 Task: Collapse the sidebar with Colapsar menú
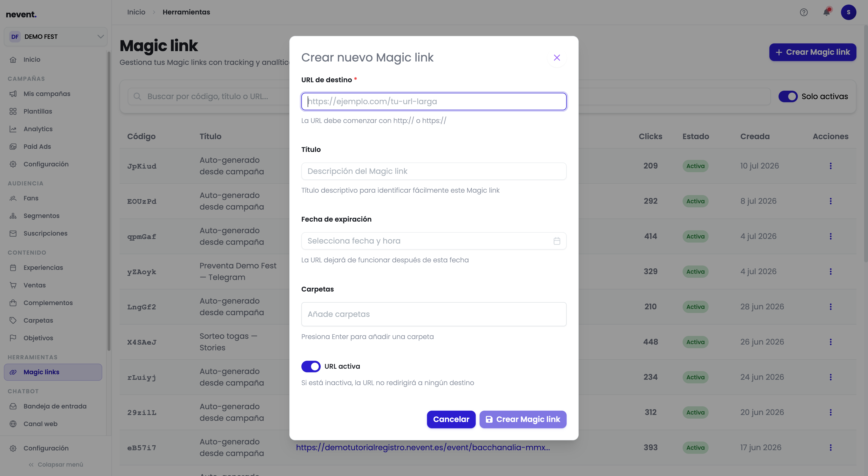click(56, 465)
